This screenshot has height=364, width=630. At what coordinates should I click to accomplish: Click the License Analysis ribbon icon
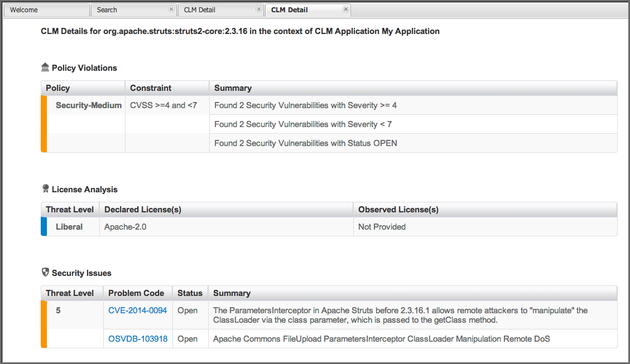(45, 189)
